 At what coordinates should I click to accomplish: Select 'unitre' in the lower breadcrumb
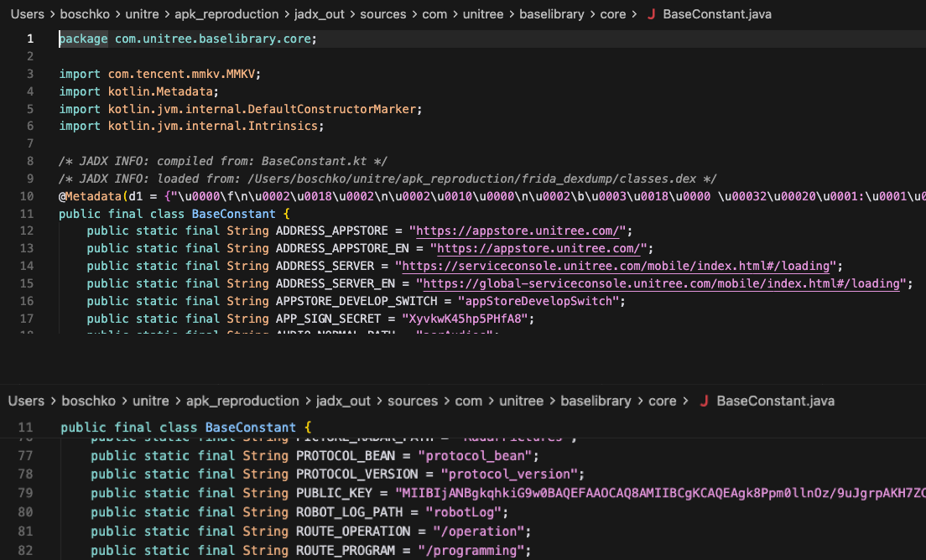pyautogui.click(x=151, y=402)
